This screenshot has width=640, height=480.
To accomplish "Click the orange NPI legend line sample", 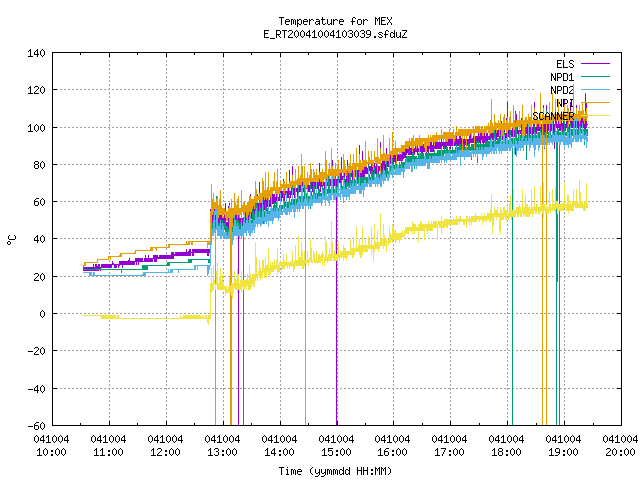I will coord(595,102).
